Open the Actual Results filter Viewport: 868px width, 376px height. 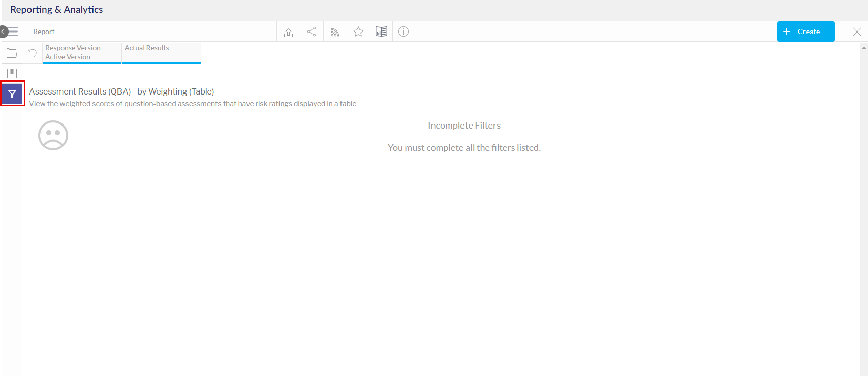[161, 53]
